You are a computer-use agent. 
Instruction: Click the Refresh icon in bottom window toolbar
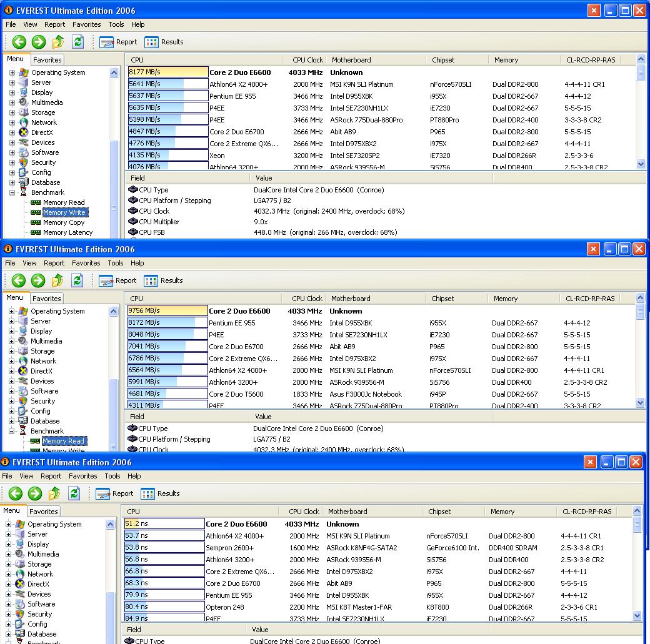pyautogui.click(x=74, y=493)
